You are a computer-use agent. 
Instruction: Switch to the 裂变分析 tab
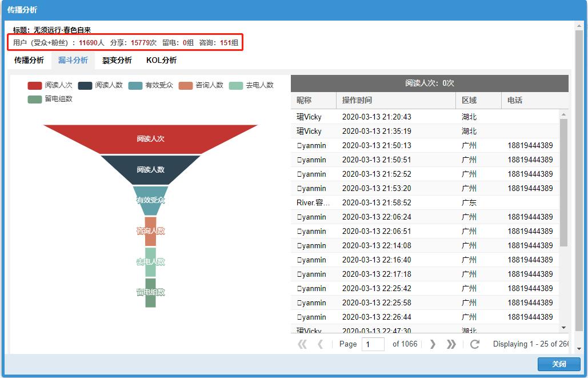tap(118, 59)
